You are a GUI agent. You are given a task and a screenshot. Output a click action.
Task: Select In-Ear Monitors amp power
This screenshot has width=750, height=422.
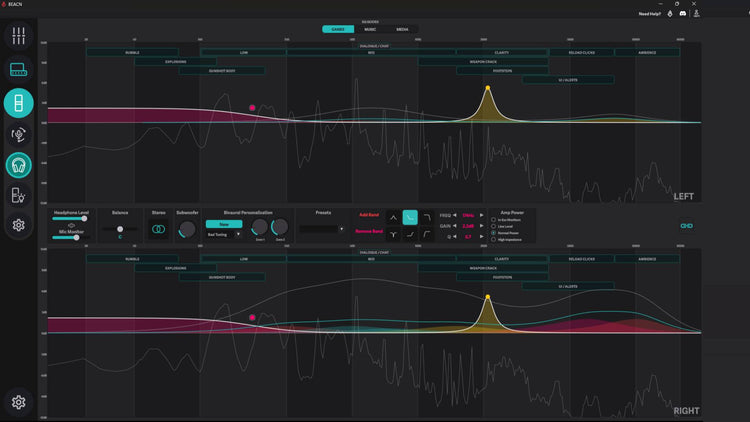point(493,220)
